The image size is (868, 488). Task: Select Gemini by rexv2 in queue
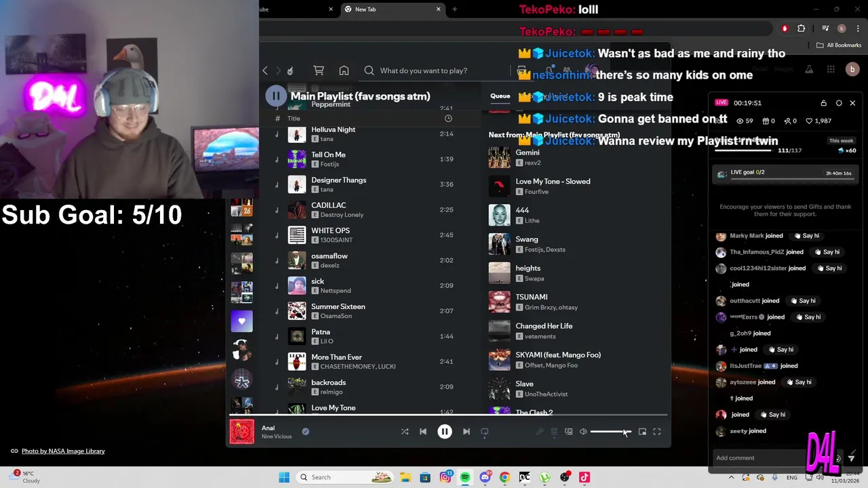(576, 158)
